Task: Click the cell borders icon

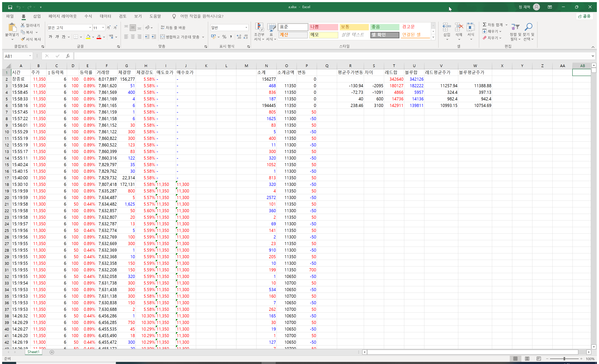Action: pos(76,37)
